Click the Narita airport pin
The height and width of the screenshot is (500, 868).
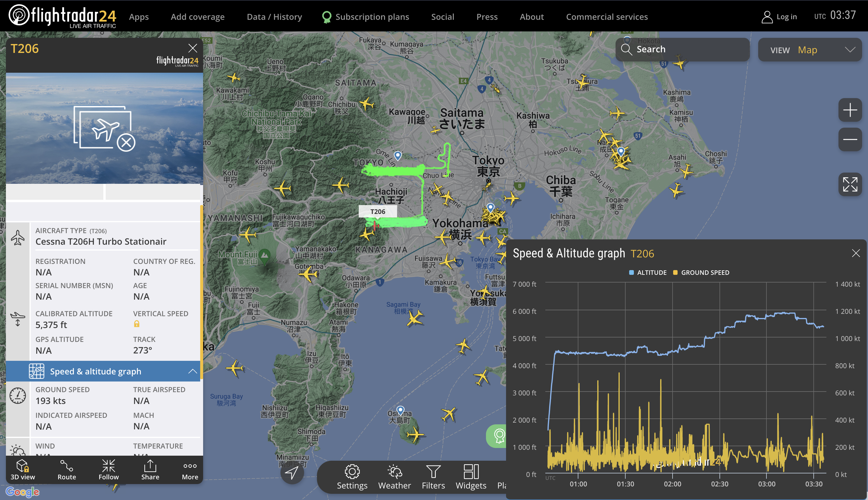[x=621, y=151]
